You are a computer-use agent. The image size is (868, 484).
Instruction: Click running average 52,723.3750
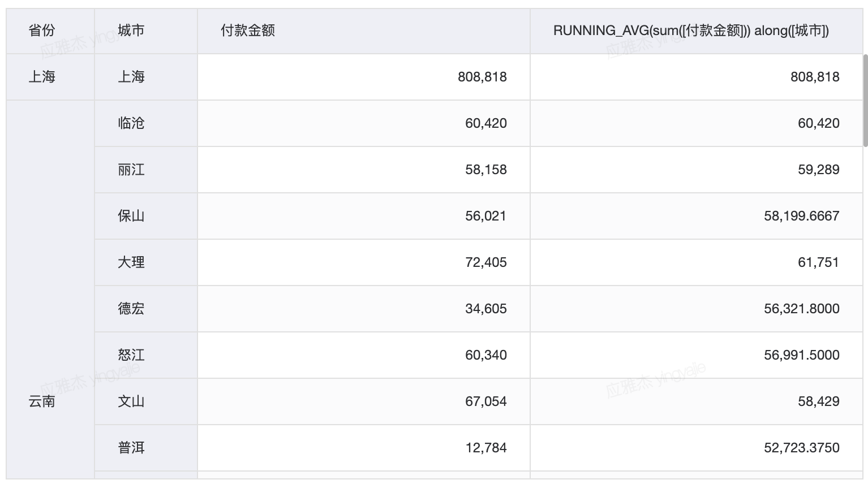(x=697, y=448)
